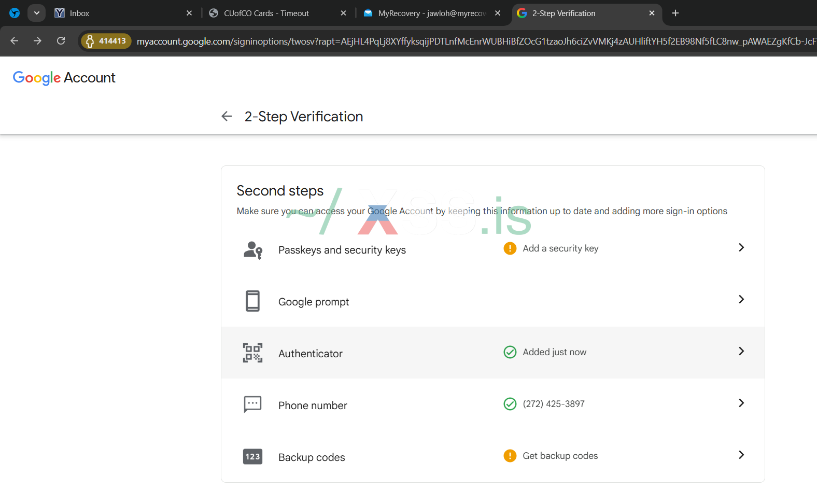The image size is (817, 504).
Task: Click the Passkeys and security keys icon
Action: tap(253, 250)
